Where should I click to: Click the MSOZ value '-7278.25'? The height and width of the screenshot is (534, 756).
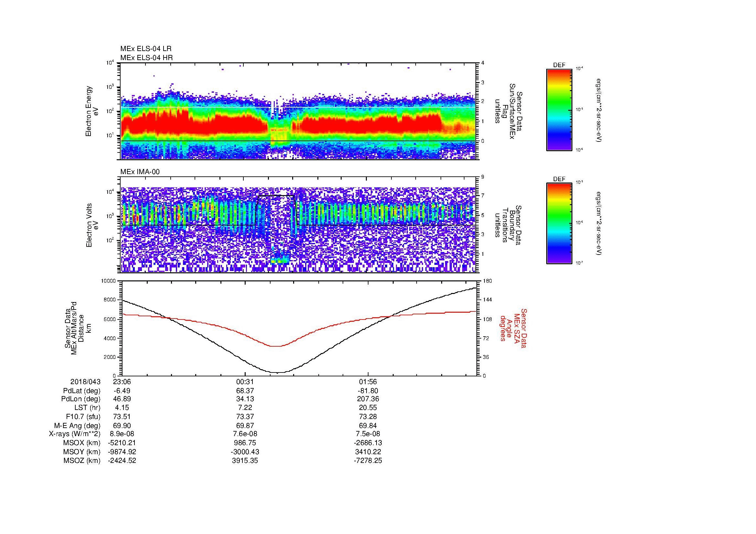click(368, 461)
